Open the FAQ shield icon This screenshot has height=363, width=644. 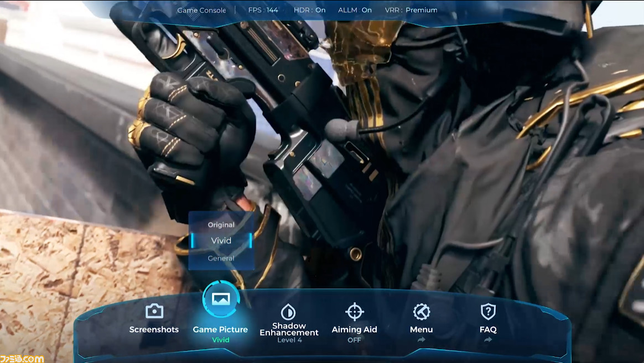tap(488, 311)
